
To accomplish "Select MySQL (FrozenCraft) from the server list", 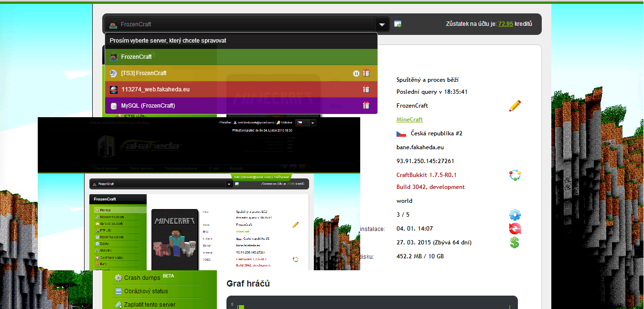I will (148, 106).
